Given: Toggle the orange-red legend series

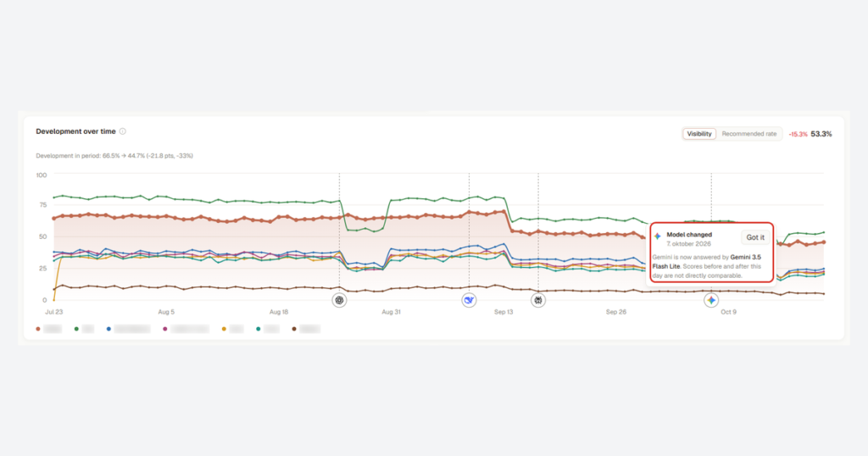Looking at the screenshot, I should [48, 329].
